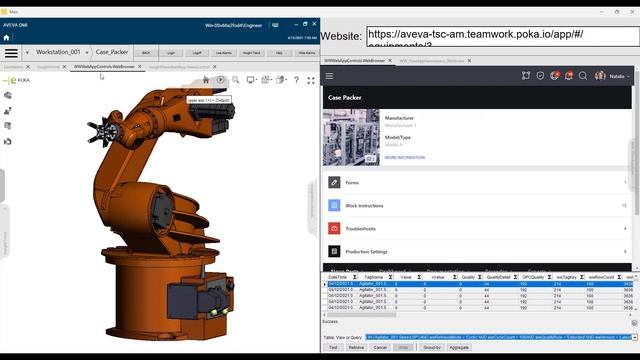
Task: Toggle fullscreen in the 3D viewer
Action: click(x=311, y=80)
